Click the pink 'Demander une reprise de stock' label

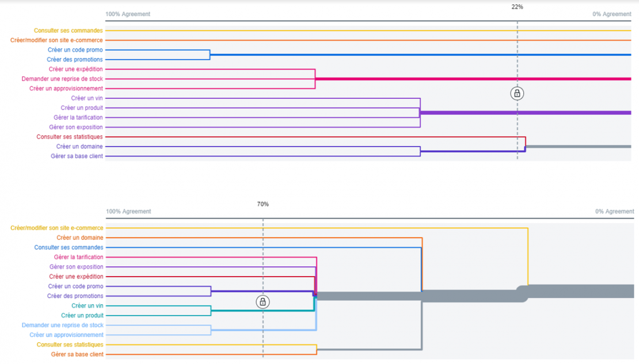pyautogui.click(x=62, y=79)
